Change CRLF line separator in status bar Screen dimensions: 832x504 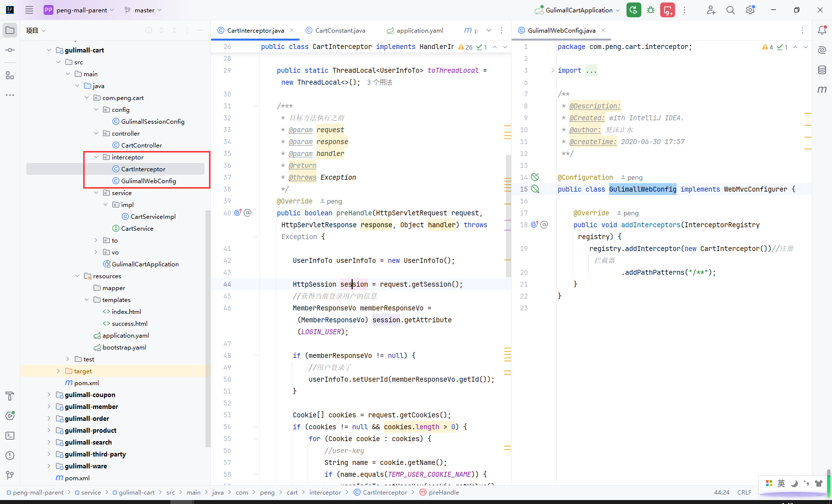[744, 492]
